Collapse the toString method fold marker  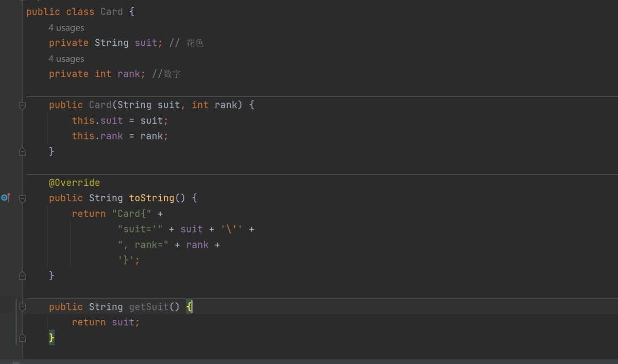(x=22, y=198)
